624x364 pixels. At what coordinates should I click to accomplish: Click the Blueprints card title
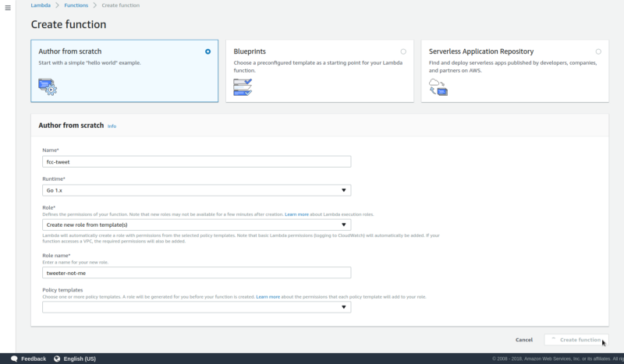(250, 51)
